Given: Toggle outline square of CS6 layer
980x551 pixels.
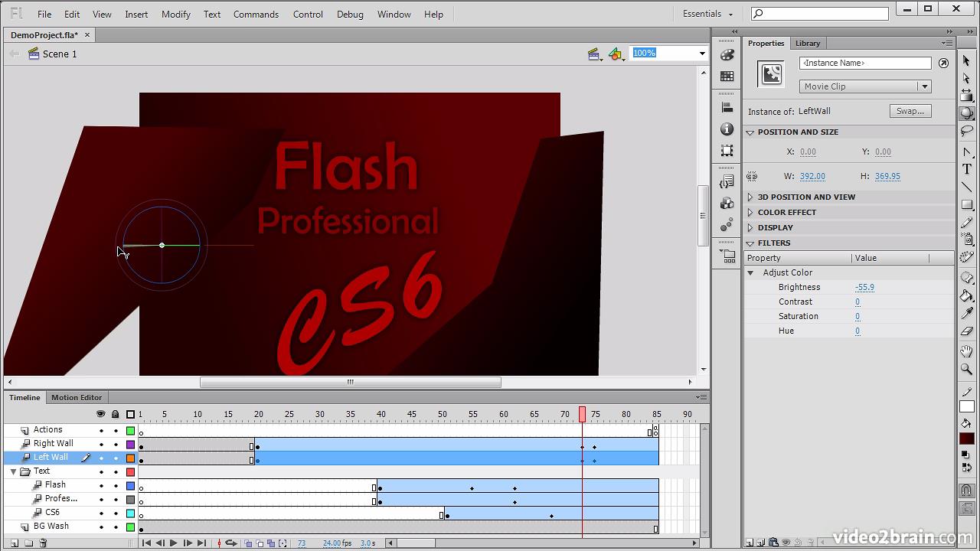Looking at the screenshot, I should click(130, 514).
